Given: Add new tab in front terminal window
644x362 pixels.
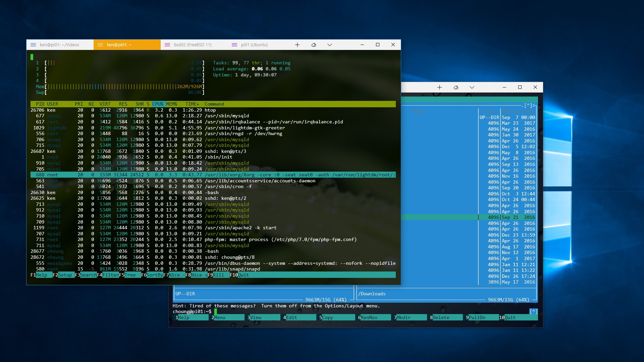Looking at the screenshot, I should [x=297, y=45].
